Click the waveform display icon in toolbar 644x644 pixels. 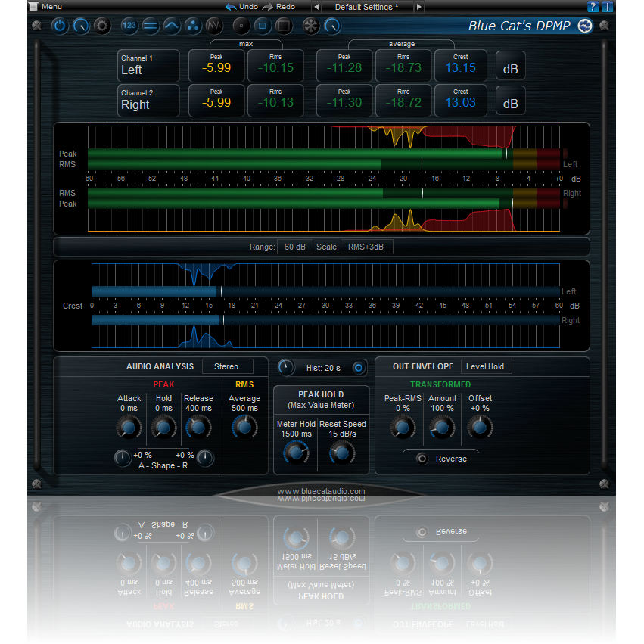point(214,25)
